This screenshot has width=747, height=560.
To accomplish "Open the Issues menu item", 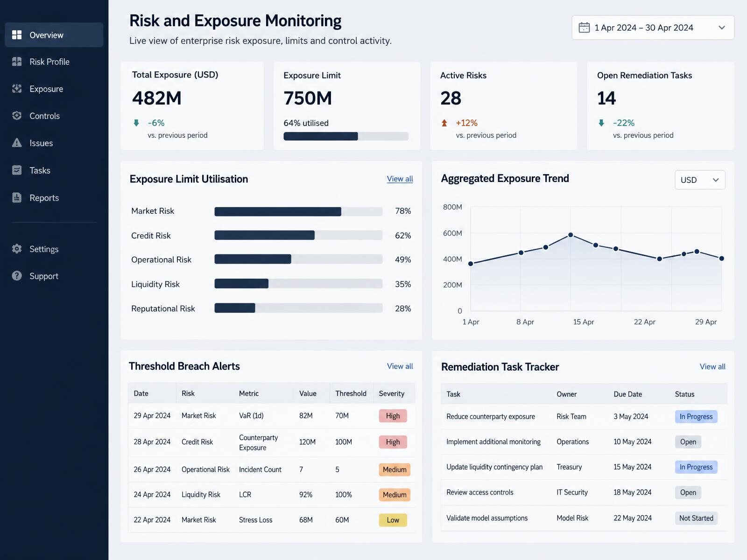I will point(54,143).
